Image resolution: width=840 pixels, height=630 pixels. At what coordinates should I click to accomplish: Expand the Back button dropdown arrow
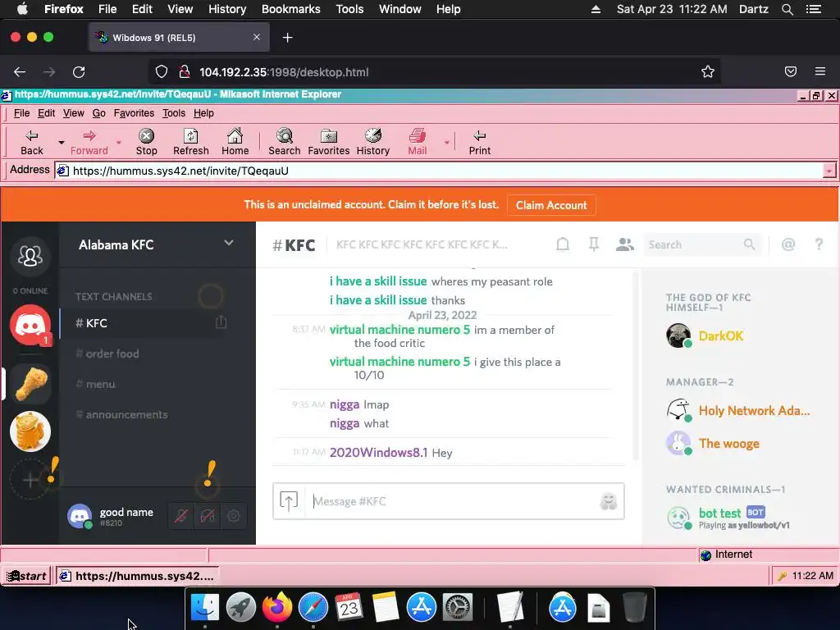pos(61,143)
